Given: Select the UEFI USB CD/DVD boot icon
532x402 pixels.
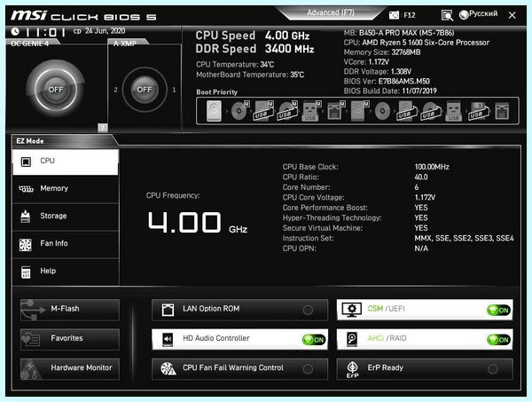Looking at the screenshot, I should click(x=287, y=111).
